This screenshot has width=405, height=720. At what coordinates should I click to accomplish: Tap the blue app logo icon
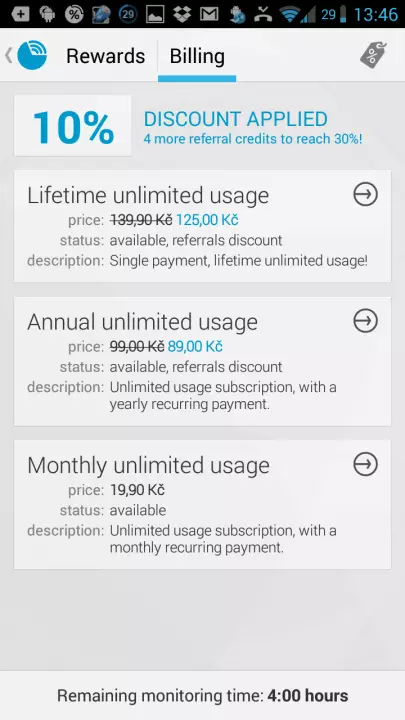(x=32, y=55)
